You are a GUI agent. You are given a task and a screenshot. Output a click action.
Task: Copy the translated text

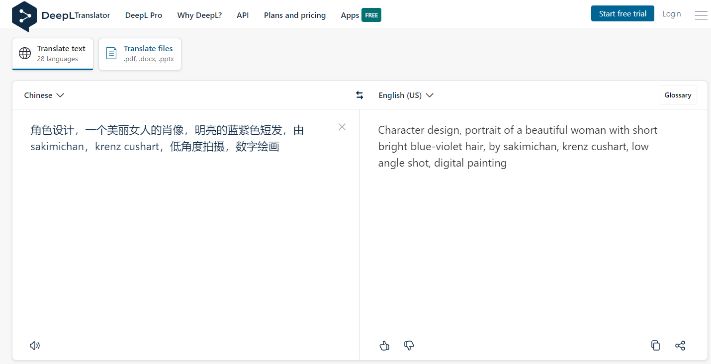coord(655,345)
